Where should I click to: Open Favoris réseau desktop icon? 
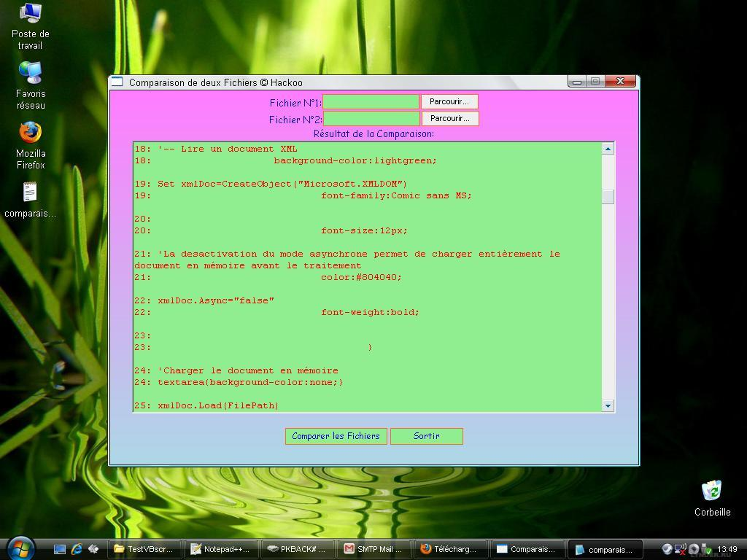[x=30, y=74]
